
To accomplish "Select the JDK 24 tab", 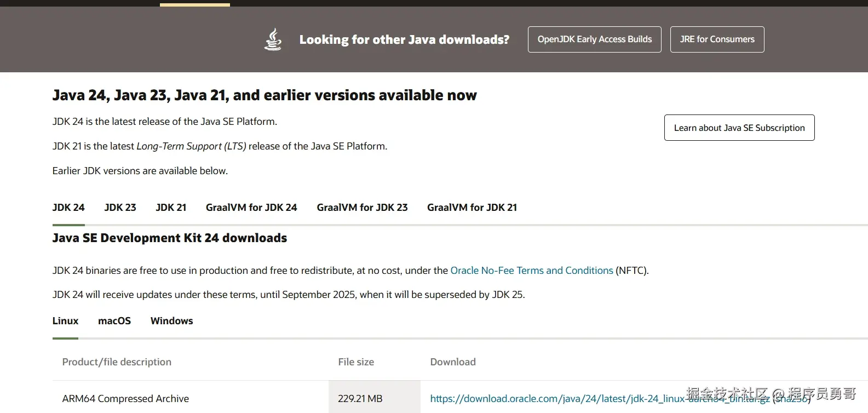I will click(x=68, y=208).
